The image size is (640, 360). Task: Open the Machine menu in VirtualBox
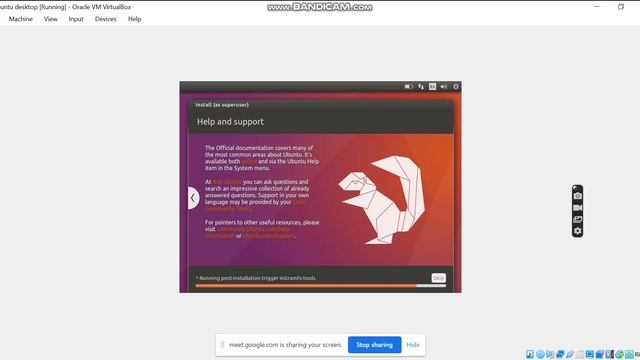pyautogui.click(x=20, y=19)
